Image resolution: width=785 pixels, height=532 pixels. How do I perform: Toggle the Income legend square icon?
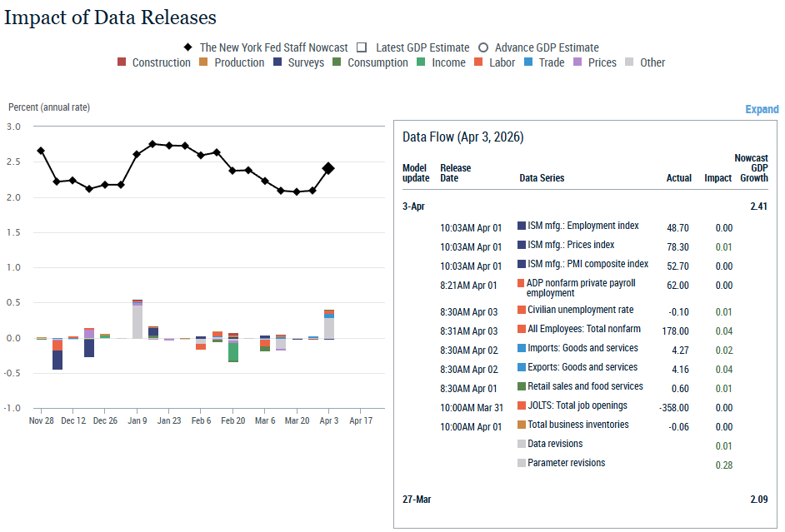point(422,62)
